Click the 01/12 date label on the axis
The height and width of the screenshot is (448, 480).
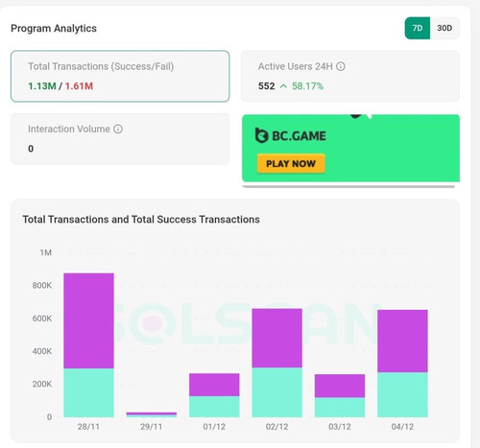214,427
